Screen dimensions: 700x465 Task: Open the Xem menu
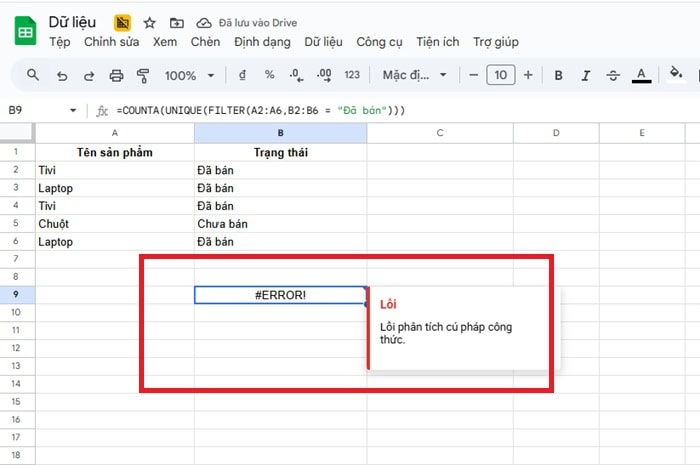point(165,42)
